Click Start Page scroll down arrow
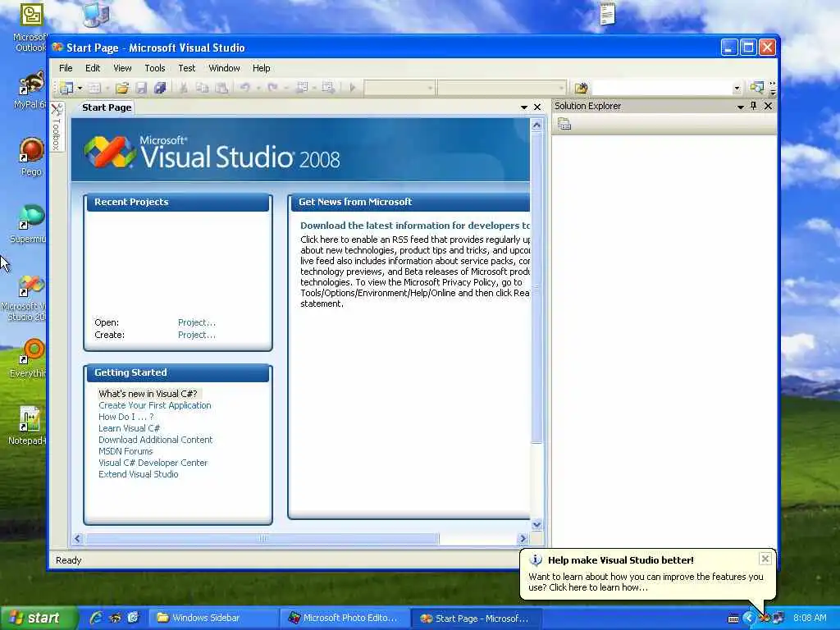This screenshot has width=840, height=630. point(536,524)
